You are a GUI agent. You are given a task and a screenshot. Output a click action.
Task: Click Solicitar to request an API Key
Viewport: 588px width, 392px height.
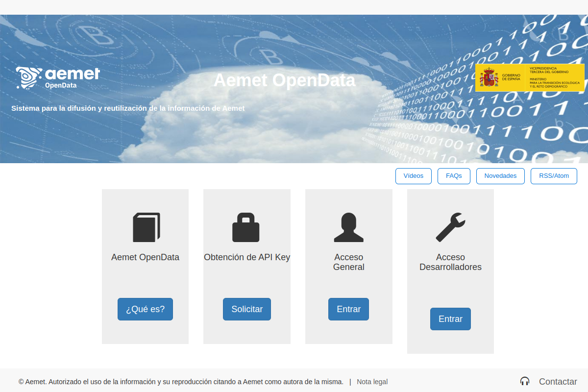click(x=247, y=309)
